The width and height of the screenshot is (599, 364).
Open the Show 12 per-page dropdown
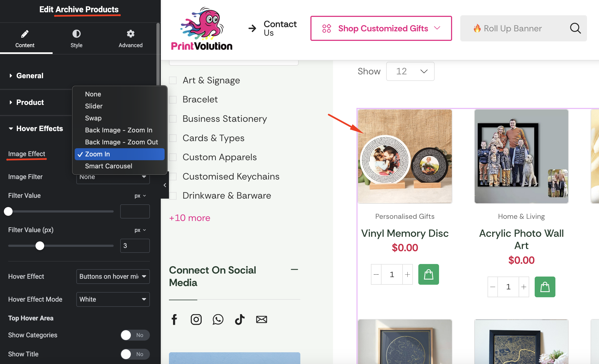[410, 71]
